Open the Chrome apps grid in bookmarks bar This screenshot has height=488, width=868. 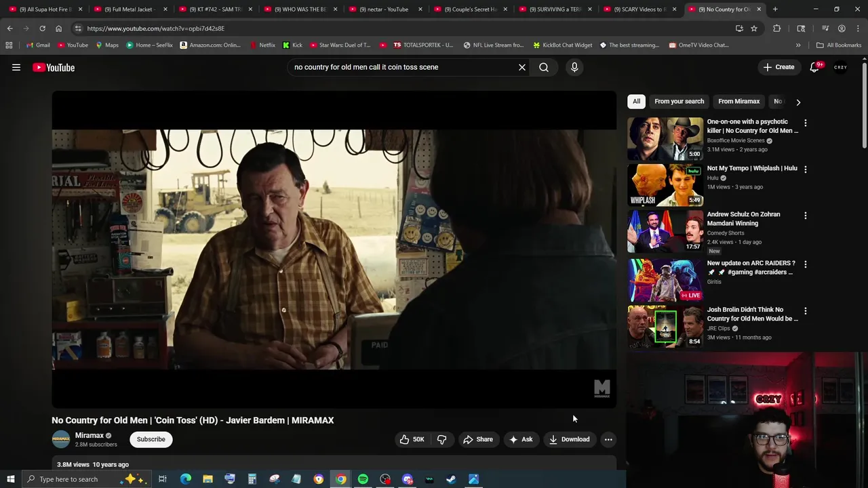9,45
